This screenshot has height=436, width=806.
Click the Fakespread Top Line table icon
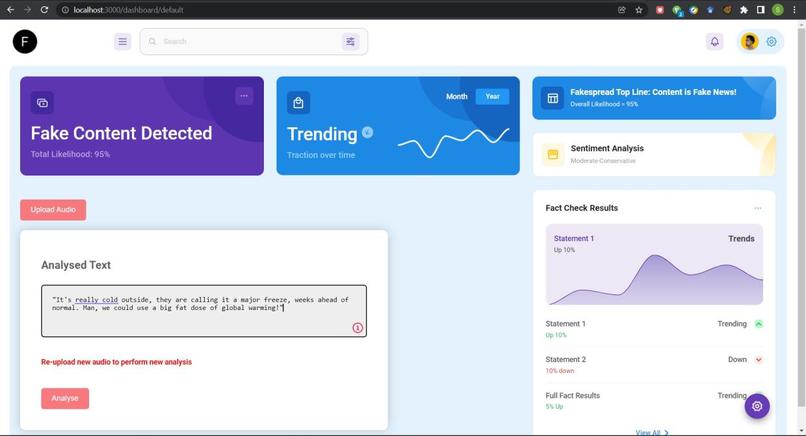[553, 98]
